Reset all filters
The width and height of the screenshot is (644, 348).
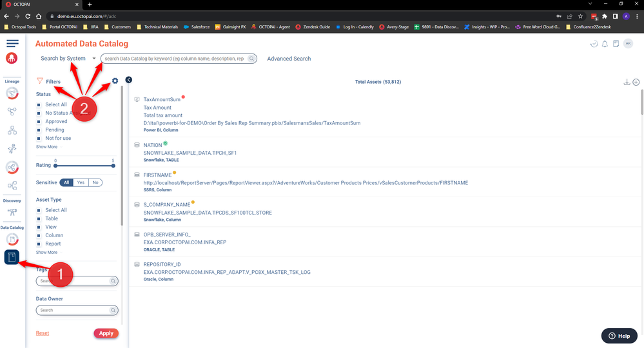pyautogui.click(x=43, y=333)
